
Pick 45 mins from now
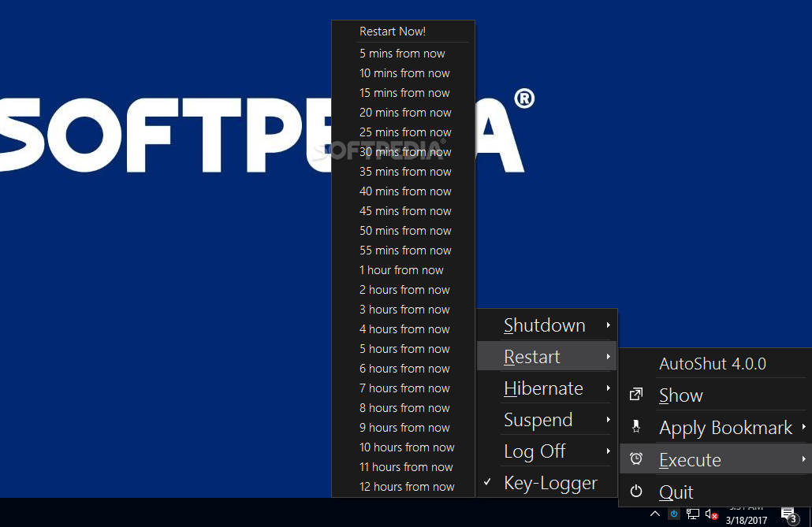pos(403,210)
